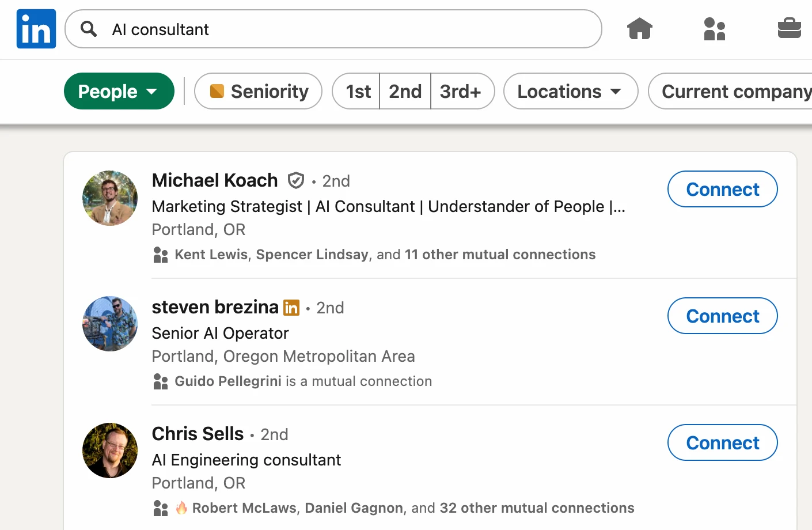
Task: Connect with Michael Koach
Action: pyautogui.click(x=722, y=189)
